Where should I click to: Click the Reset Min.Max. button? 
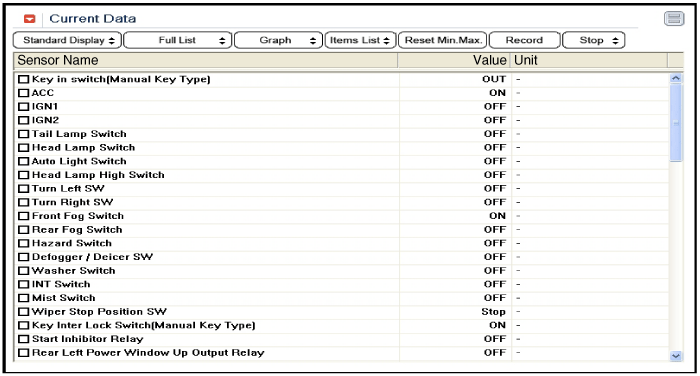tap(442, 40)
